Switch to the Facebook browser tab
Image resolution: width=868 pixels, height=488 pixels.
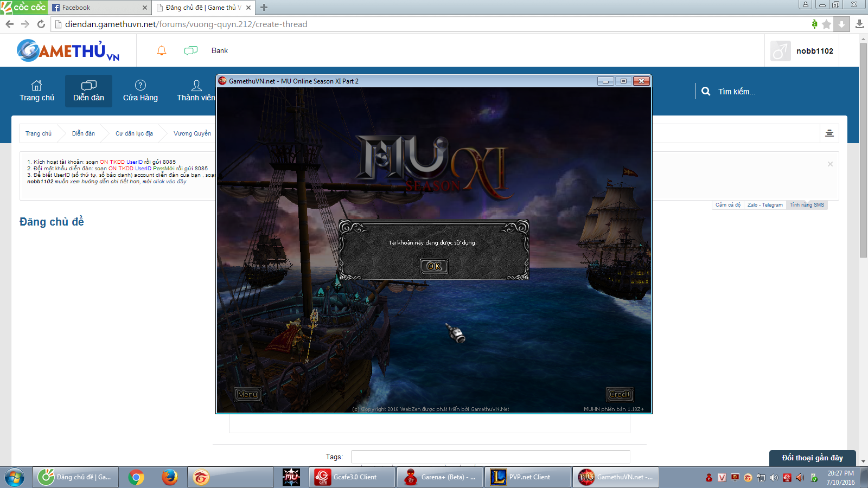coord(98,8)
